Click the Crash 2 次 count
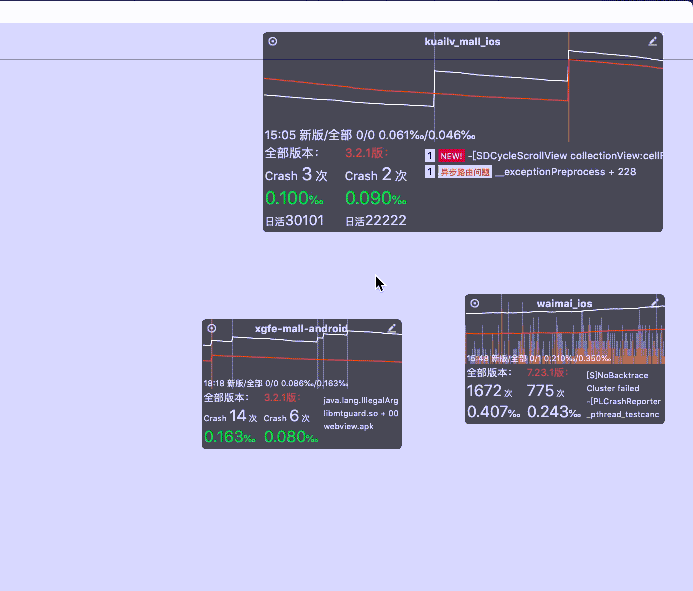 click(376, 175)
